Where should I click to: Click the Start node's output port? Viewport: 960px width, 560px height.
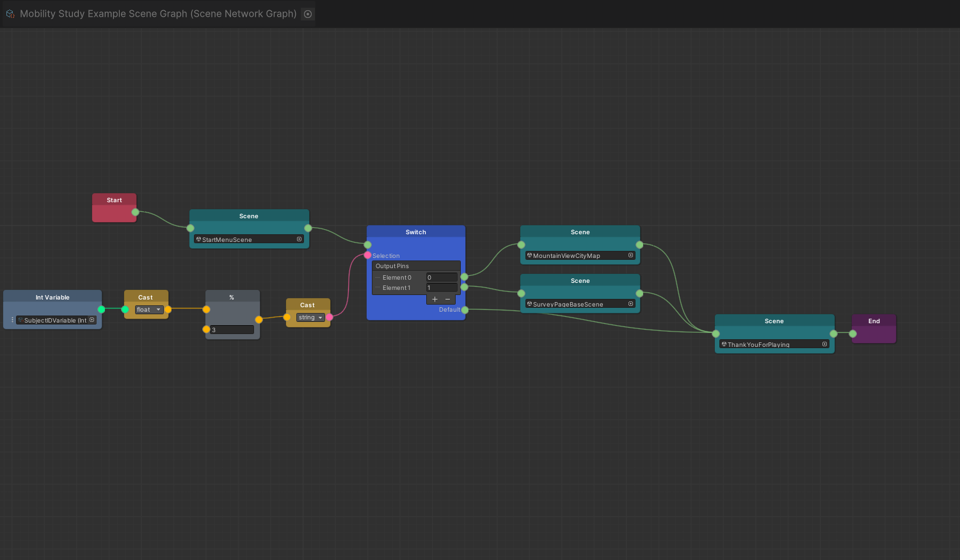(x=135, y=212)
